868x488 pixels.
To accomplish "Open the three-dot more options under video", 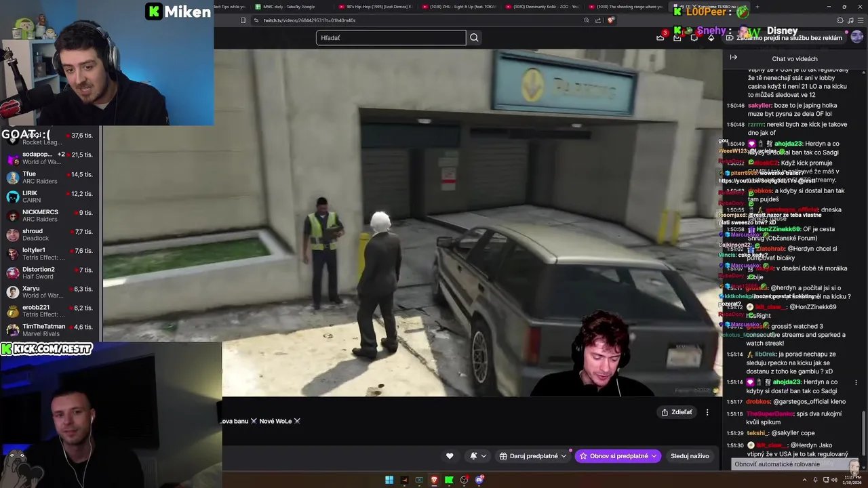I will tap(707, 412).
